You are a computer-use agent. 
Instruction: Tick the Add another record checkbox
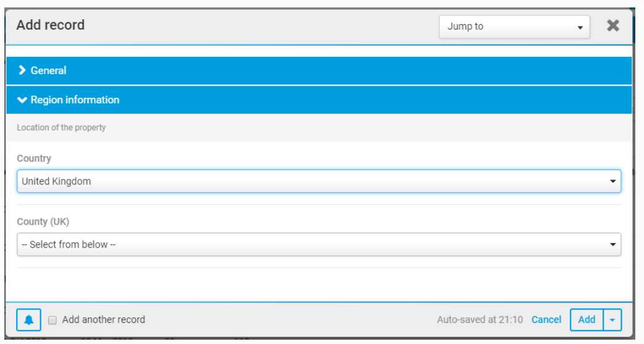[53, 320]
